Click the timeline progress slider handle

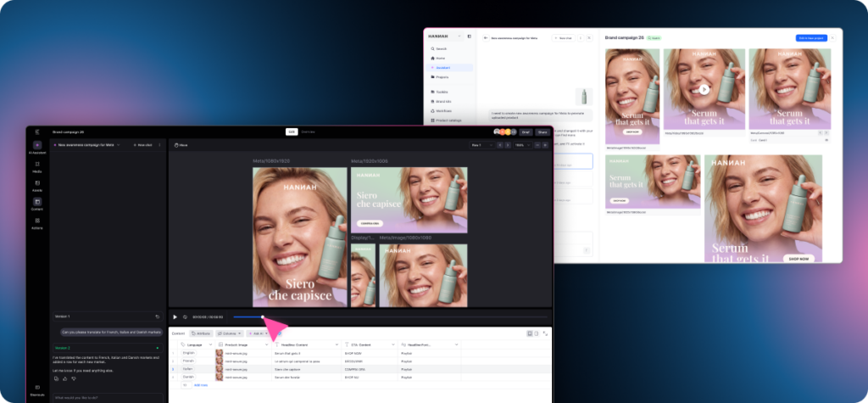pyautogui.click(x=263, y=317)
